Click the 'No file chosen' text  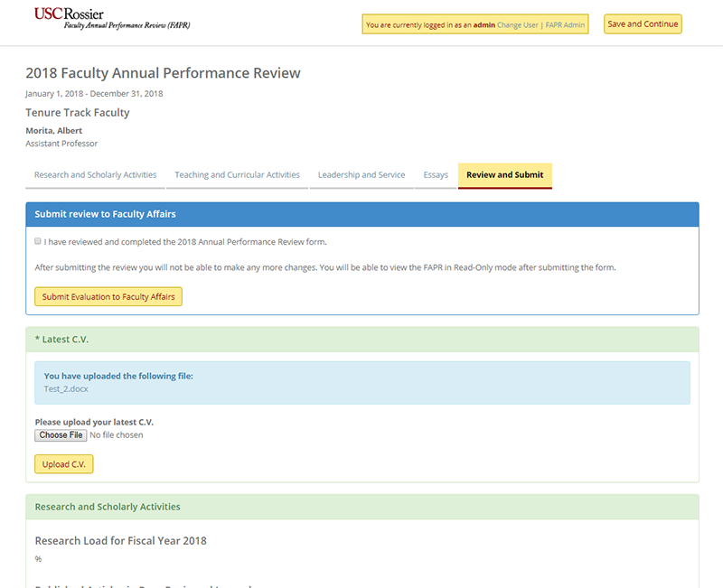[x=117, y=435]
